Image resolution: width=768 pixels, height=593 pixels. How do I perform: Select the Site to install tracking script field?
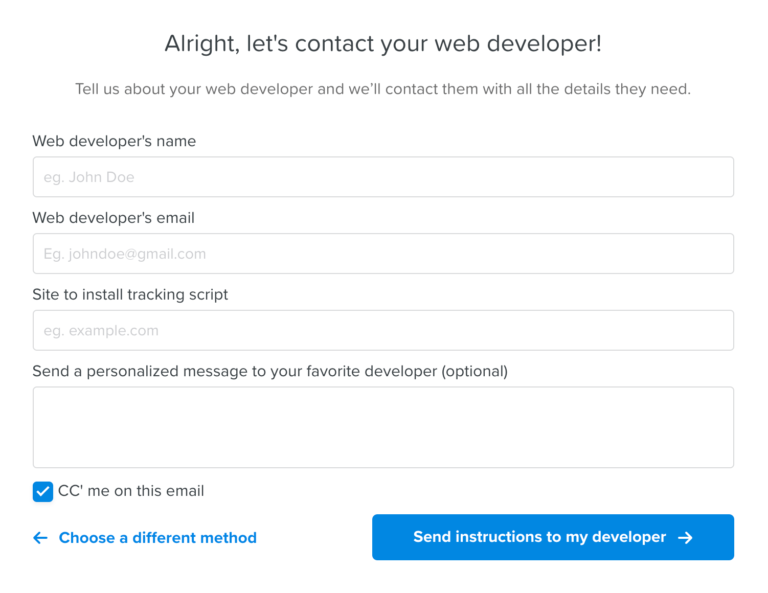click(383, 330)
